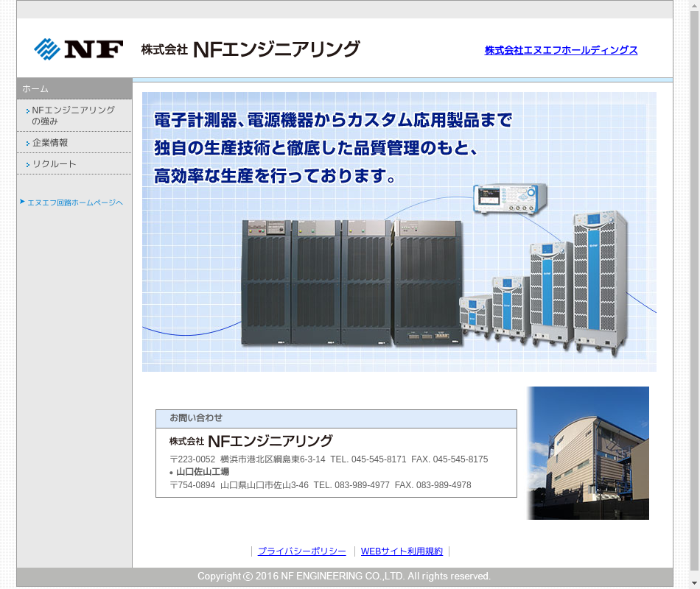
Task: Click the 株式会社 NFエンジニアリング header title
Action: pos(251,49)
